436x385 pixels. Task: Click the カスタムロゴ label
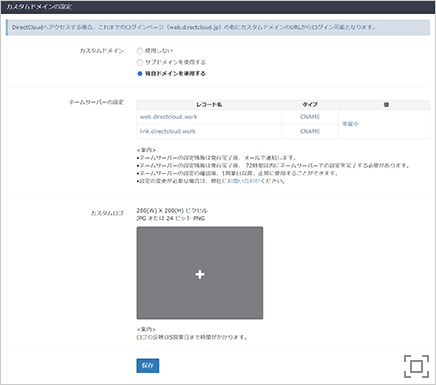(x=107, y=213)
